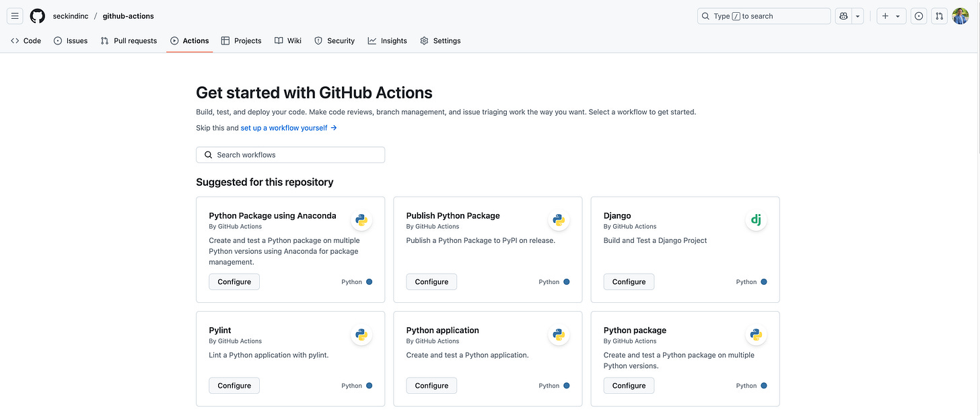This screenshot has height=416, width=980.
Task: Open the Insights tab
Action: click(x=387, y=40)
